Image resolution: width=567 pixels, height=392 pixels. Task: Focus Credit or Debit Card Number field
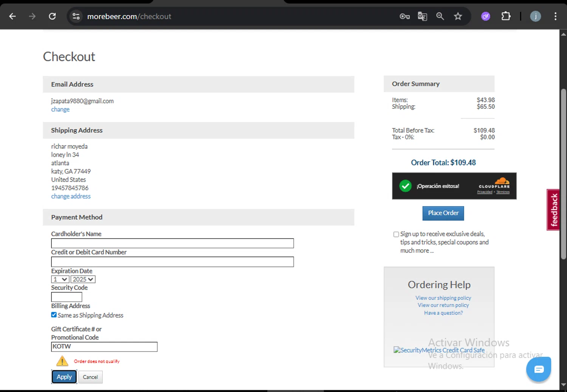point(172,262)
